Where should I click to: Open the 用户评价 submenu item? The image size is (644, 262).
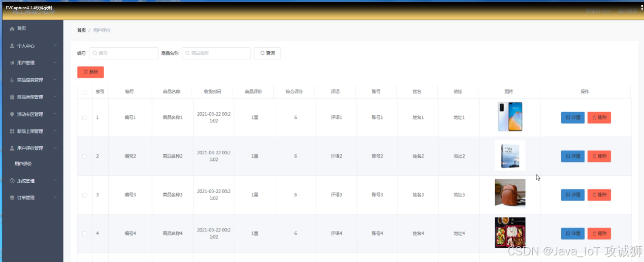click(23, 164)
